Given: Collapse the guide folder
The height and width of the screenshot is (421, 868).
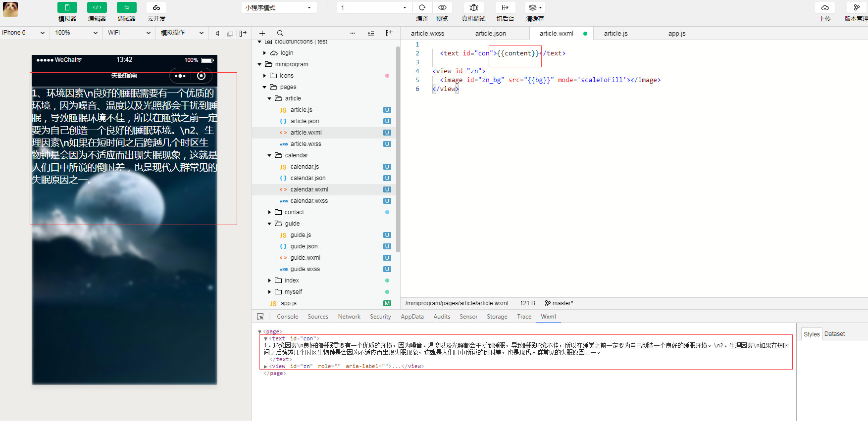Looking at the screenshot, I should 269,224.
